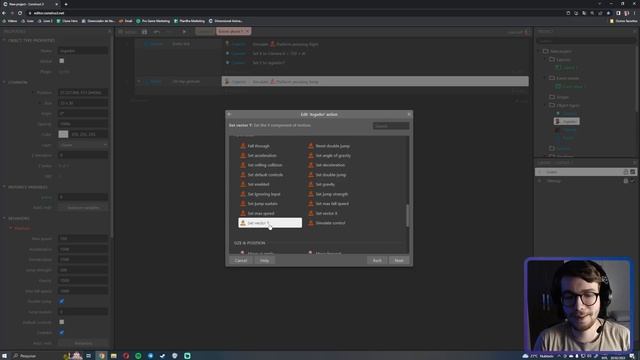This screenshot has width=640, height=360.
Task: Select the highlighted Jogador object type
Action: 567,121
